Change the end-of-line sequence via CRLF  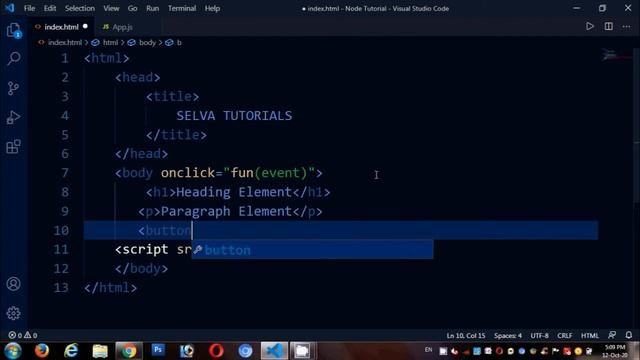[564, 336]
